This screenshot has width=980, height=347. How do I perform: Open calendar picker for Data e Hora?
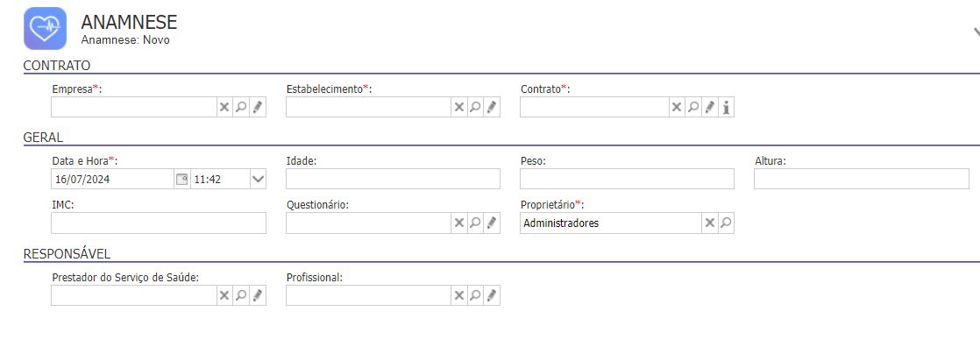[x=181, y=180]
